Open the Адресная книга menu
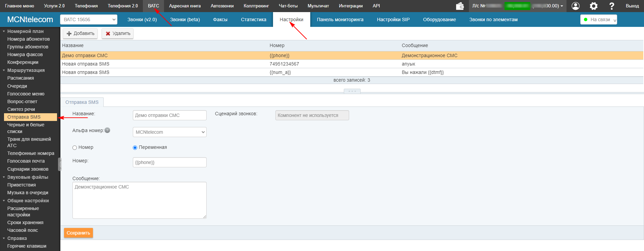Screen dimensions: 644x251 click(x=185, y=6)
